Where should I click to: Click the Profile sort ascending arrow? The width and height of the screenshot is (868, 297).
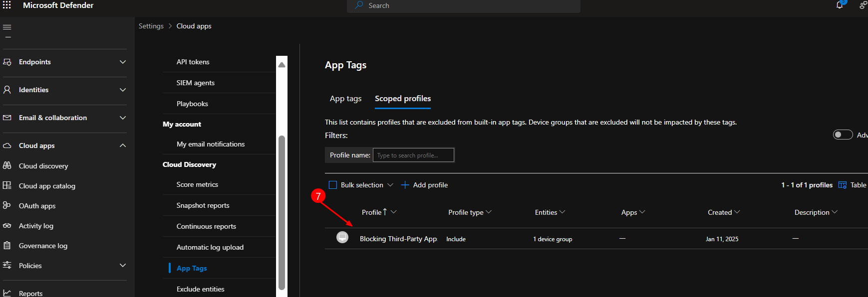(x=385, y=212)
